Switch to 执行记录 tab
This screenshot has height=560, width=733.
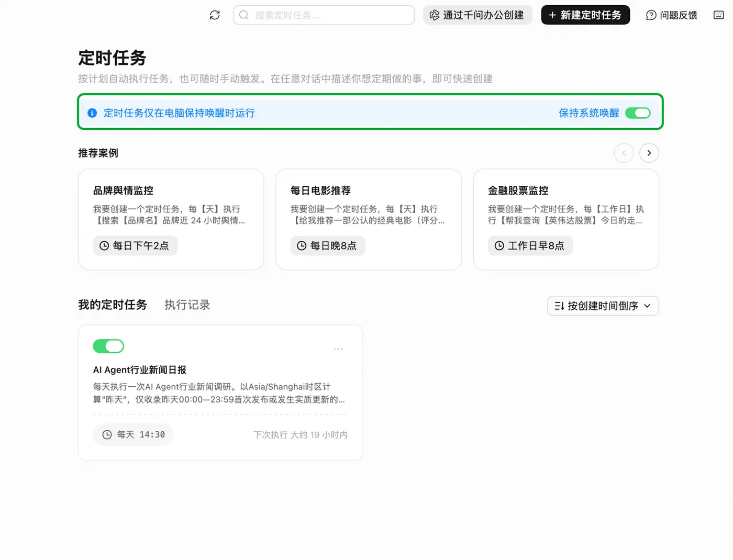click(x=187, y=305)
